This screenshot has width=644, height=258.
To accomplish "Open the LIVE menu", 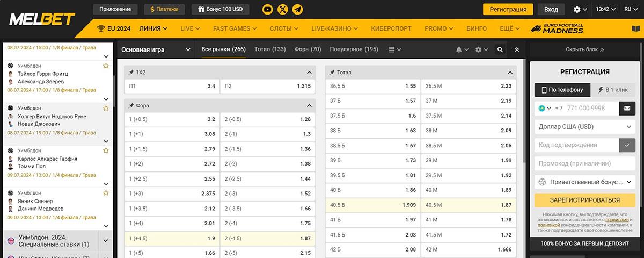I will [192, 28].
